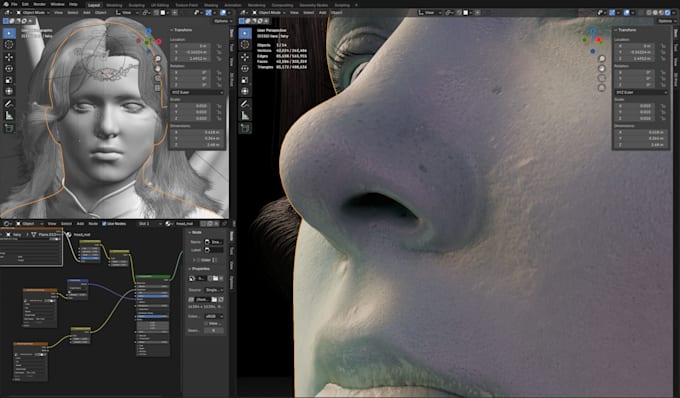Toggle overlays in the right viewport header
Viewport: 680px width, 398px height.
point(627,13)
